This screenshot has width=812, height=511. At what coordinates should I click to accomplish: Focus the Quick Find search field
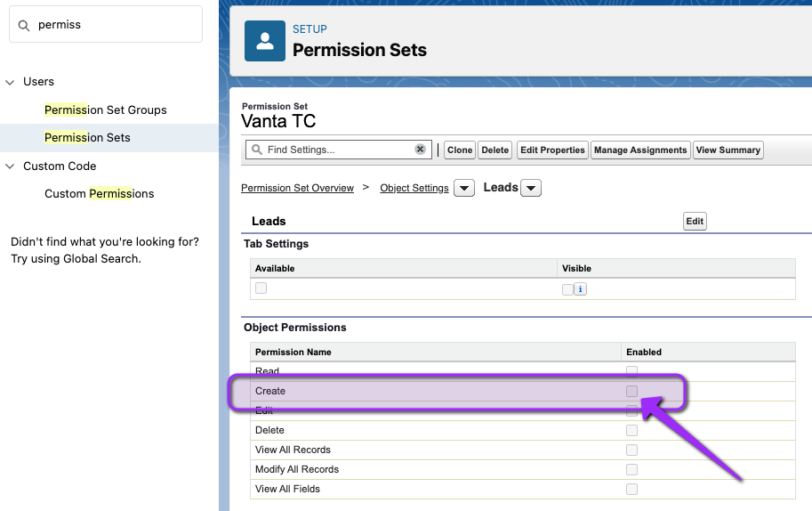(106, 24)
